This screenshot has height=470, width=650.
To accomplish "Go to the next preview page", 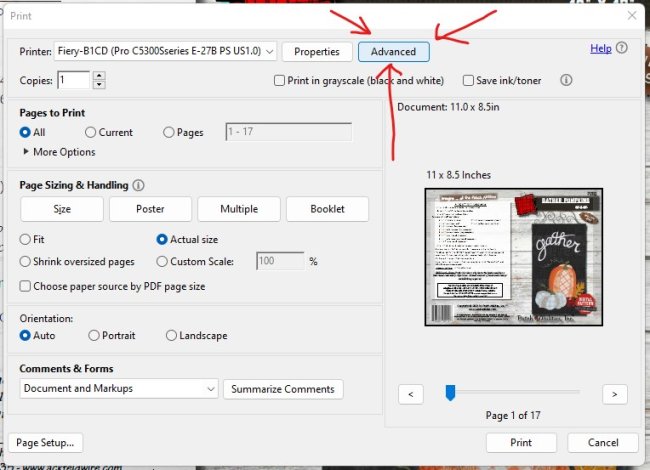I will (x=615, y=394).
